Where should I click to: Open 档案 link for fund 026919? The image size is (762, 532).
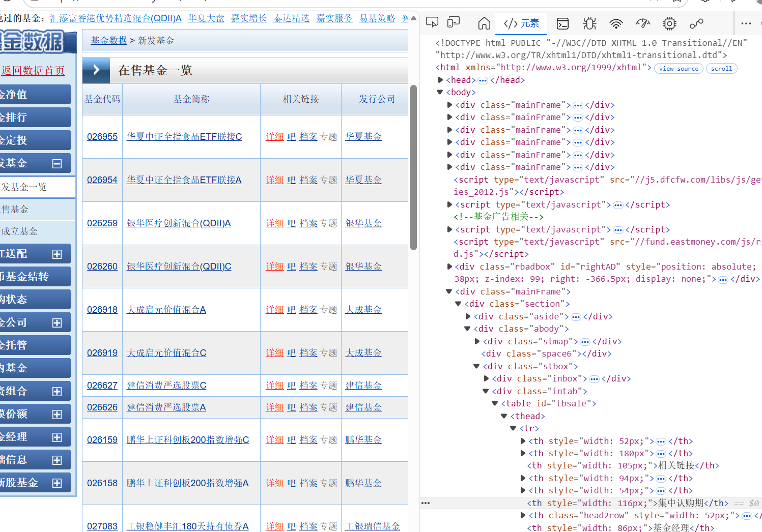click(308, 353)
